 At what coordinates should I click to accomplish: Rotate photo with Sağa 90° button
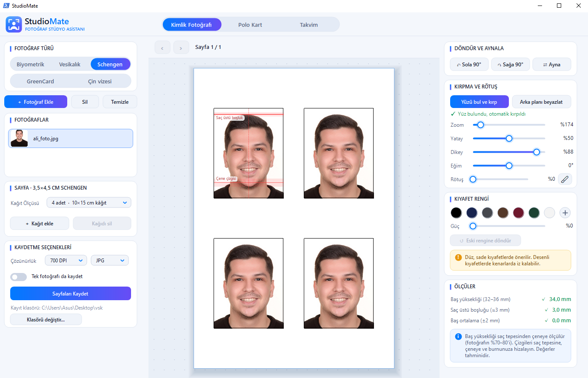511,65
